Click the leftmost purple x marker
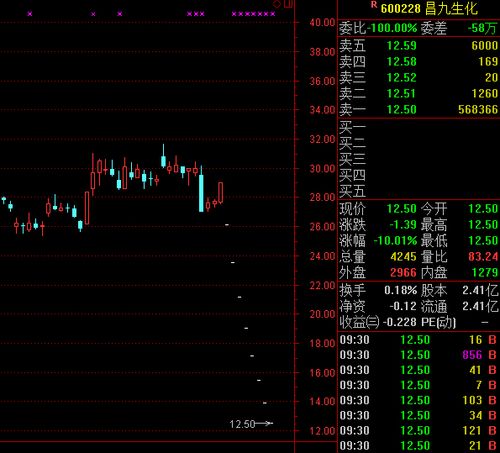The height and width of the screenshot is (453, 500). 30,14
